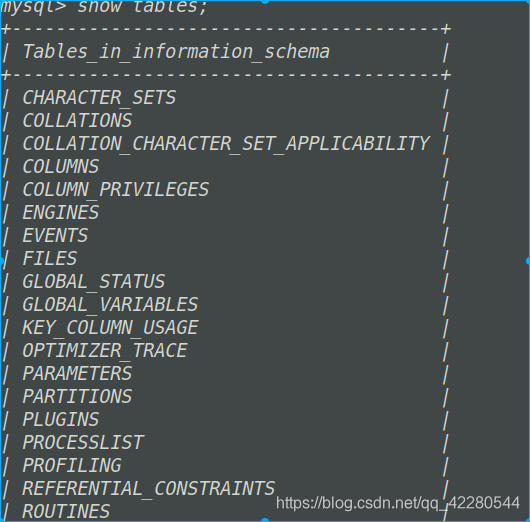Click the PARAMETERS table name
Viewport: 530px width, 522px height.
77,374
